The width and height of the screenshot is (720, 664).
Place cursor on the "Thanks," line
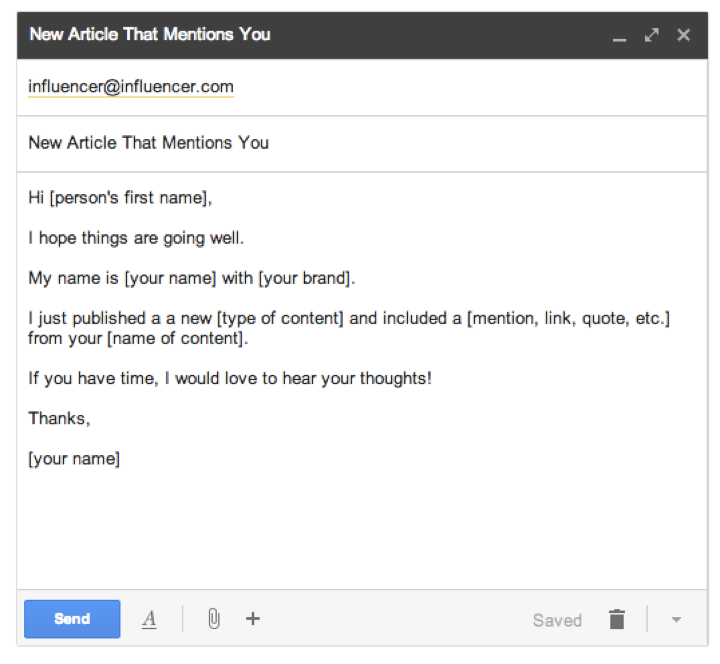[59, 419]
